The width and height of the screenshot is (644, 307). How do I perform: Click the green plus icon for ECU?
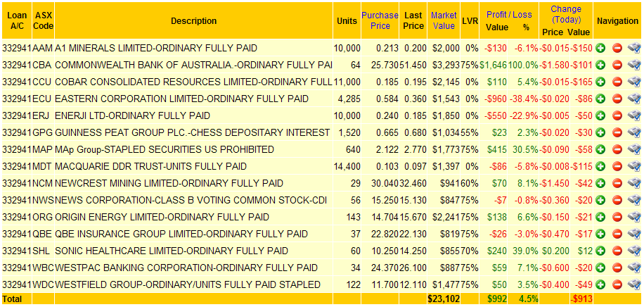click(600, 99)
